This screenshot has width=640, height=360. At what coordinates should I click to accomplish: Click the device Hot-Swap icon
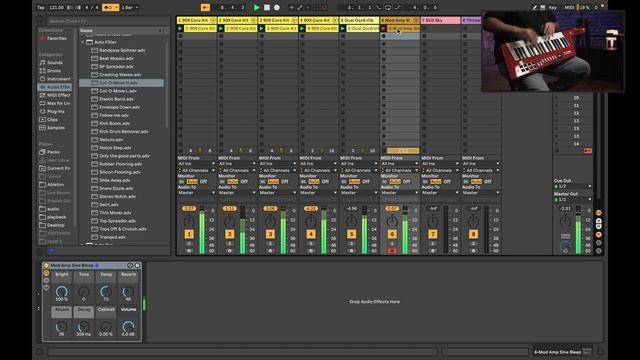tap(130, 265)
